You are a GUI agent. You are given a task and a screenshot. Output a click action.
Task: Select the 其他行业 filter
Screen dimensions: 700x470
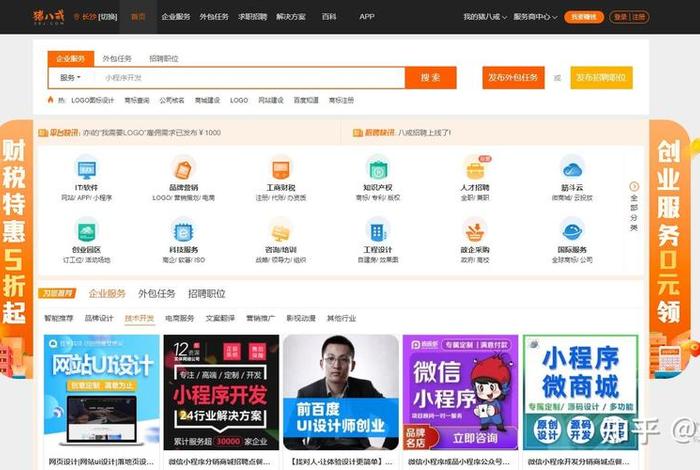click(x=342, y=318)
